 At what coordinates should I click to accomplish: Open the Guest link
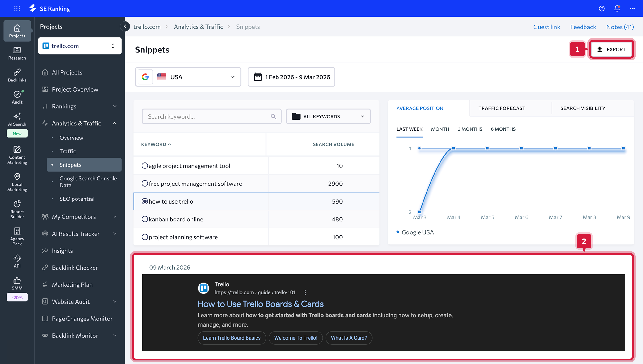(546, 27)
